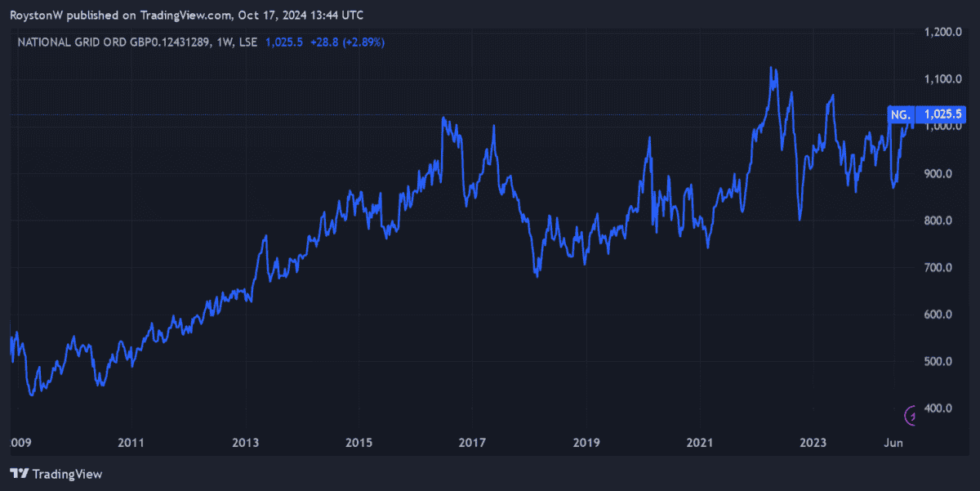Viewport: 980px width, 491px height.
Task: Click the 400.0 label on the price scale
Action: coord(945,408)
